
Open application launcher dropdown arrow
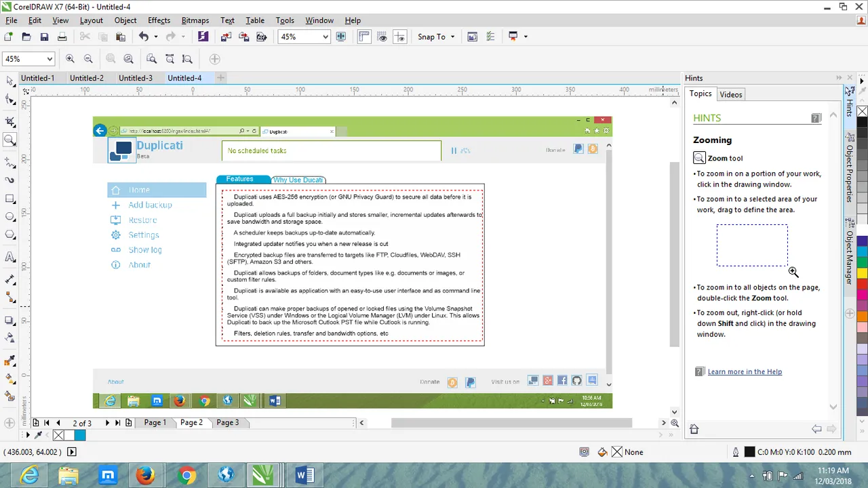pyautogui.click(x=525, y=37)
